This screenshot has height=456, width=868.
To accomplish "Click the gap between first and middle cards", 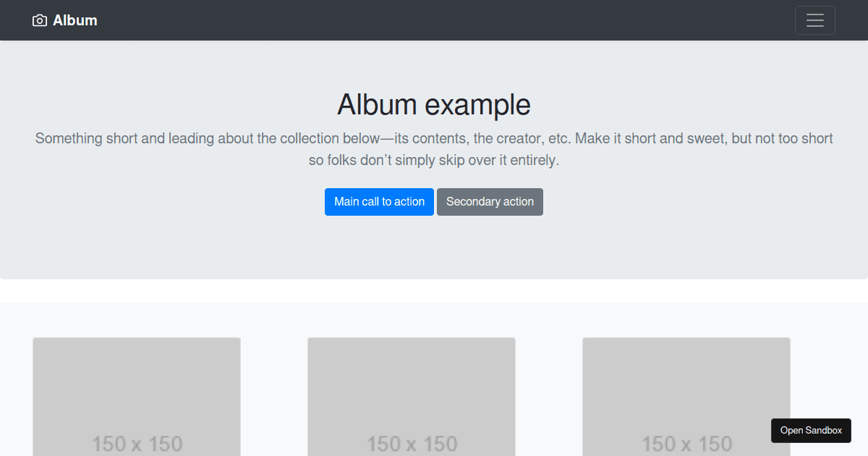I will click(x=274, y=397).
